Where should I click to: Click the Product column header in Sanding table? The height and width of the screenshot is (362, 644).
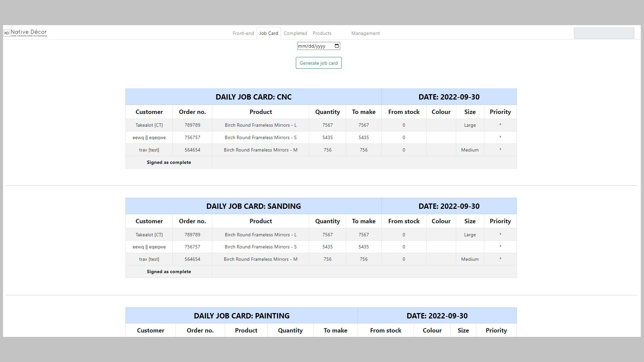pyautogui.click(x=260, y=221)
